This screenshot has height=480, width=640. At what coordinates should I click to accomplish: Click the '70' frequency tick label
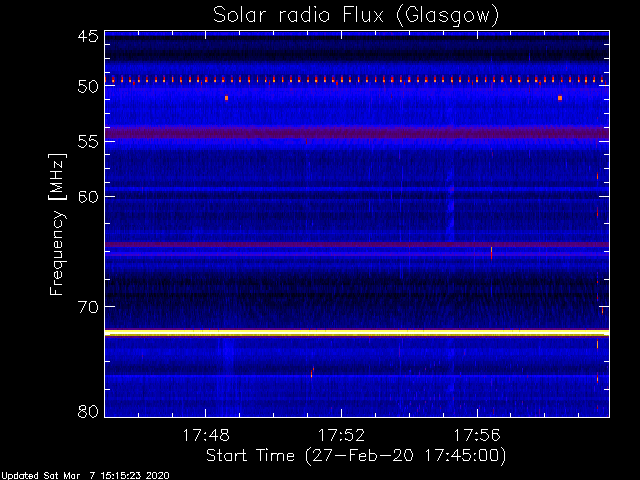pyautogui.click(x=88, y=307)
